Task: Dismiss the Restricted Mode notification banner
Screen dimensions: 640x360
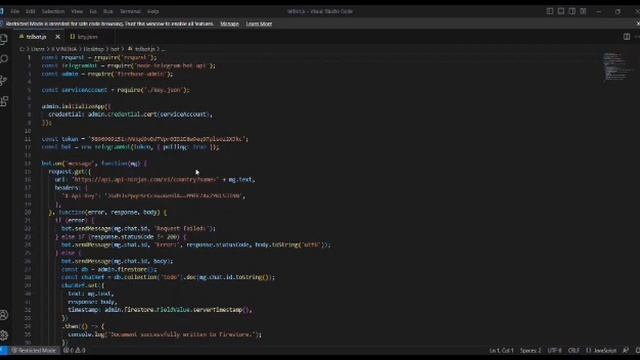Action: click(x=638, y=24)
